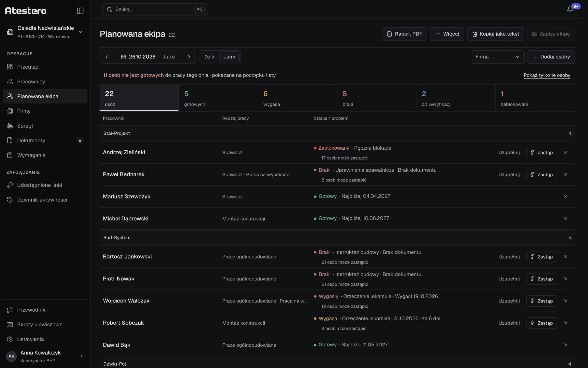Open notifications bell
The height and width of the screenshot is (368, 588).
[570, 9]
